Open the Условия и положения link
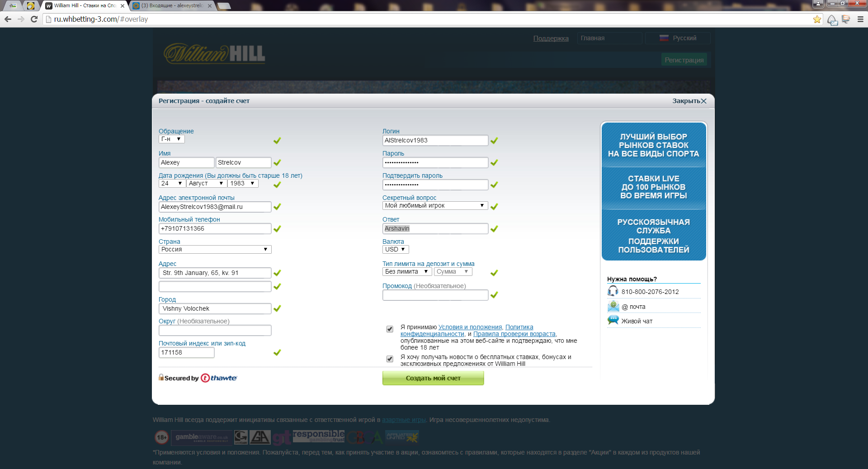Screen dimensions: 868x469 tap(470, 327)
